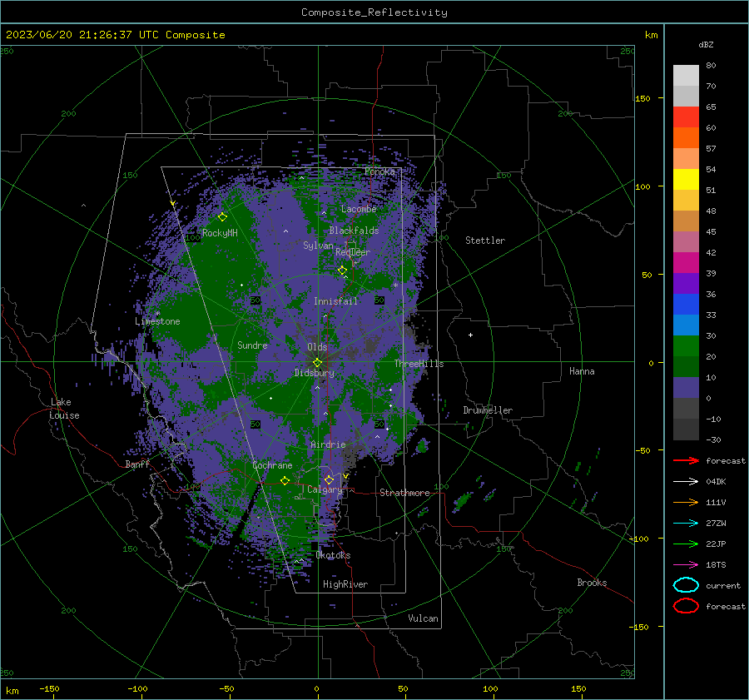Click the Ponoka town label

click(x=379, y=171)
